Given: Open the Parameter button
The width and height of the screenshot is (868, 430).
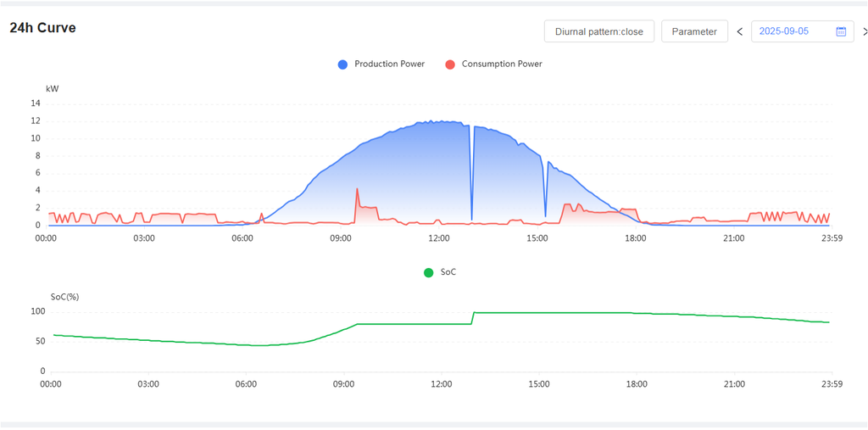Looking at the screenshot, I should [x=693, y=31].
